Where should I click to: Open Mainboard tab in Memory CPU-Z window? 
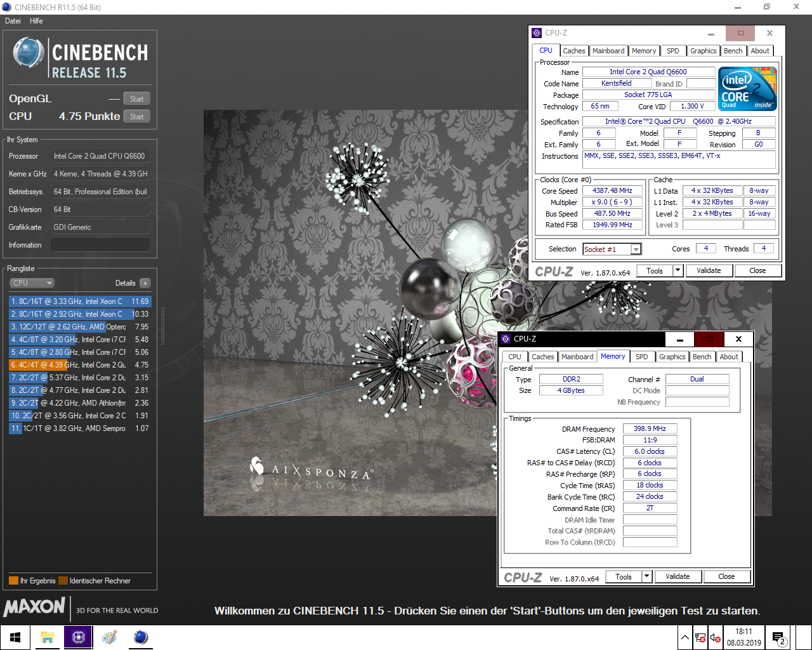point(577,357)
